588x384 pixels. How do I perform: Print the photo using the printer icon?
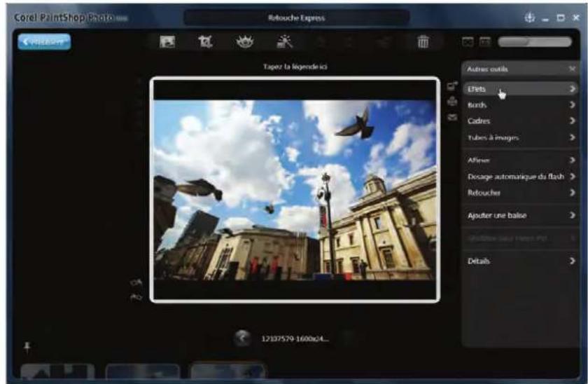tap(452, 102)
